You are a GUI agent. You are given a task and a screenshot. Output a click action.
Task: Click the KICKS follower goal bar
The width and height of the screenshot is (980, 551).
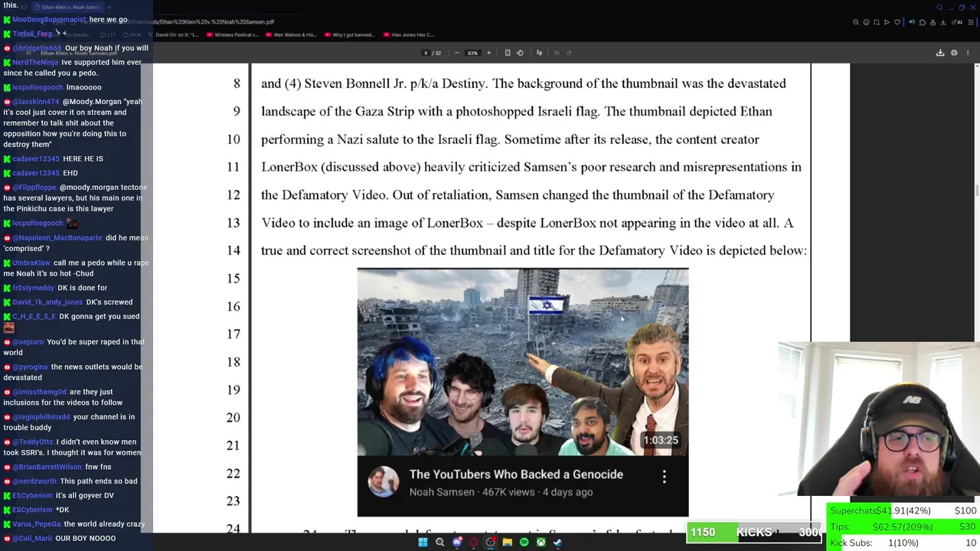click(754, 532)
